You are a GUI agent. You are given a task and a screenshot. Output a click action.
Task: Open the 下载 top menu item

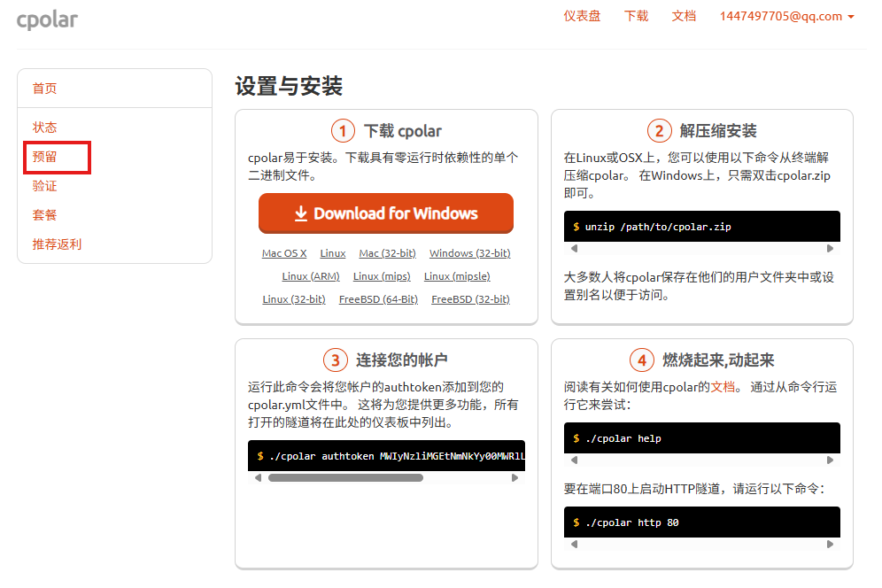(x=636, y=16)
